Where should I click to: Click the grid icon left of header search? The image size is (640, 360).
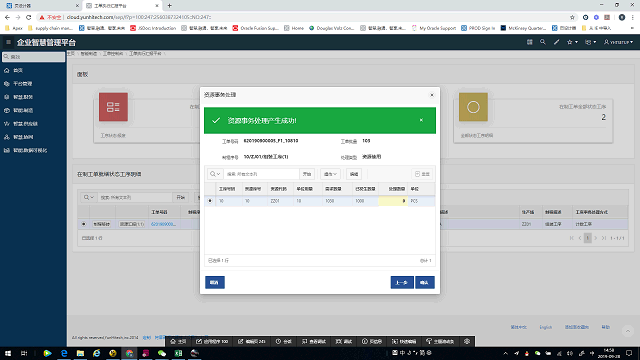(x=529, y=42)
